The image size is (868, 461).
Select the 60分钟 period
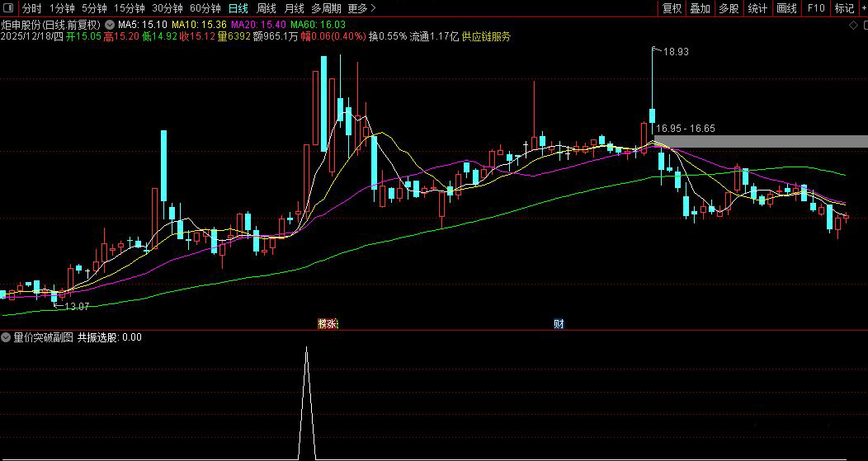[205, 8]
